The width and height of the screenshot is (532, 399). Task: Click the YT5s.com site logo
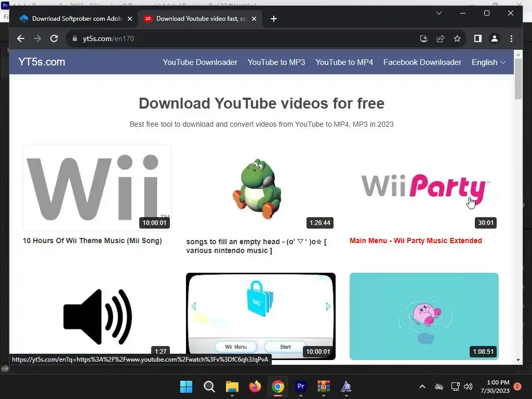point(42,62)
